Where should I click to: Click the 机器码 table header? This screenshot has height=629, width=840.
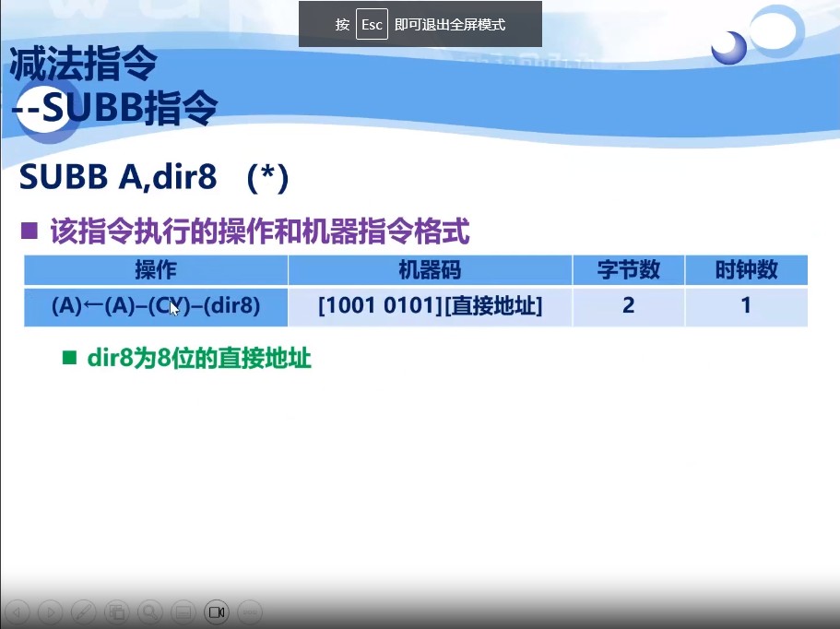[430, 269]
